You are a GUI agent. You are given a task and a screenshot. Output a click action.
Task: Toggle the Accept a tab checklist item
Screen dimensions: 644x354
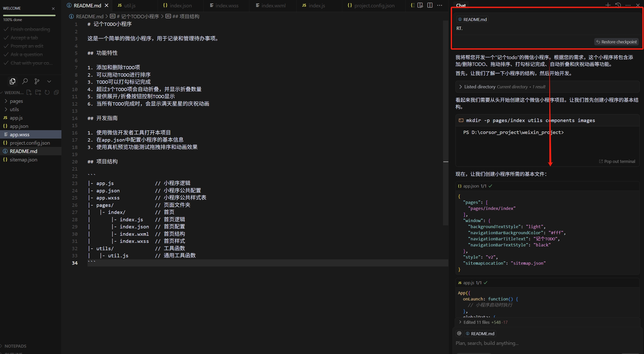pyautogui.click(x=21, y=38)
